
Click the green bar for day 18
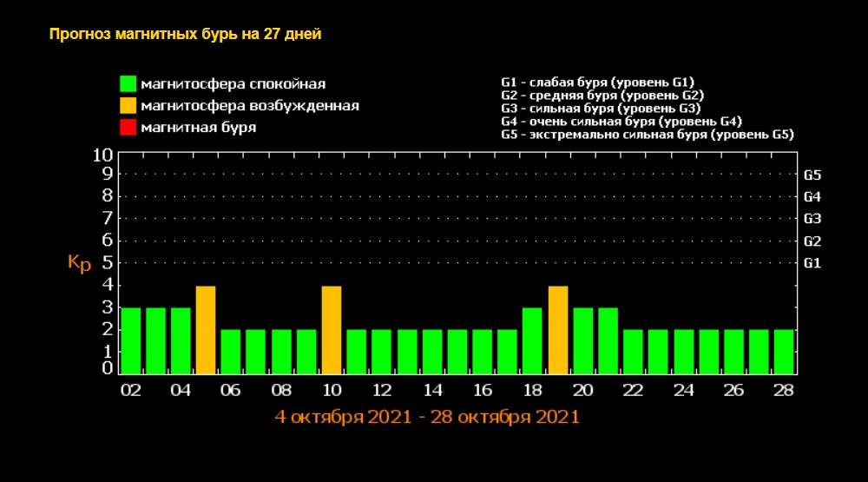point(533,340)
